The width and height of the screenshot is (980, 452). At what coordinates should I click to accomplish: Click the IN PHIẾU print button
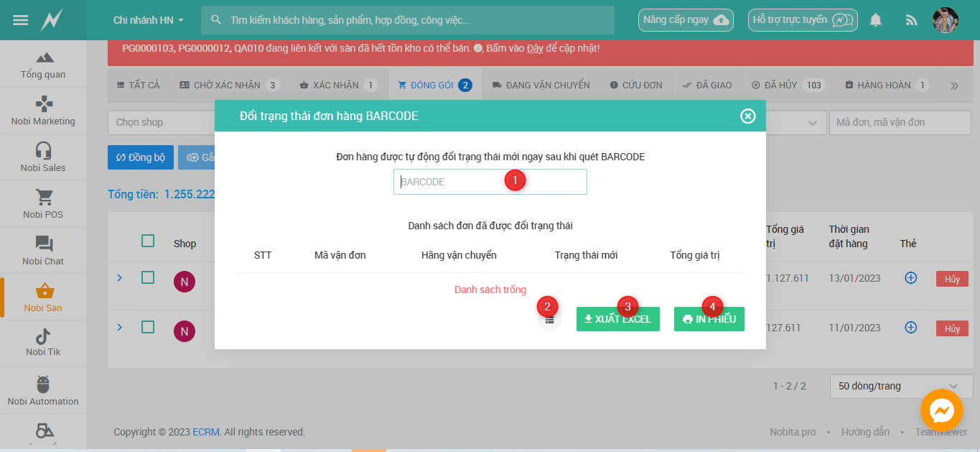pos(709,319)
